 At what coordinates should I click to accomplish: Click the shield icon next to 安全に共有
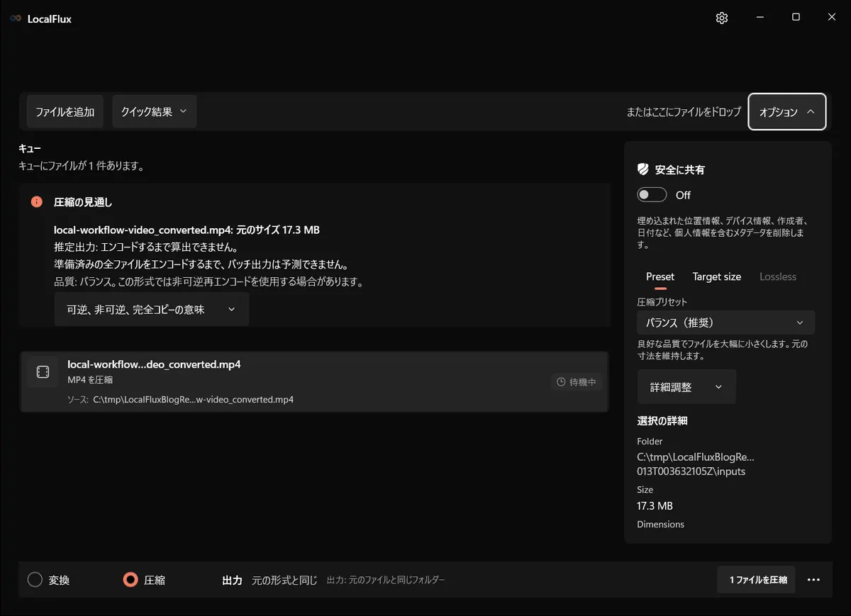click(643, 169)
